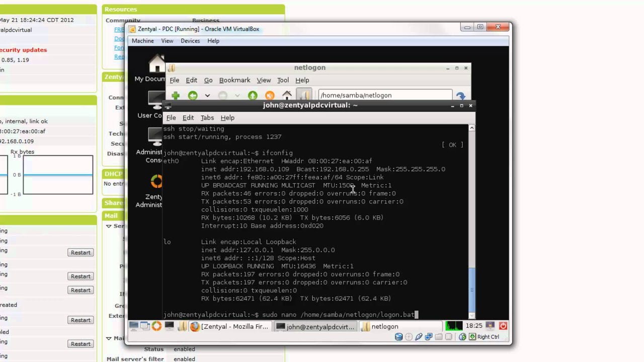The image size is (644, 362).
Task: Click the folder icon button beside the path bar
Action: pos(304,95)
